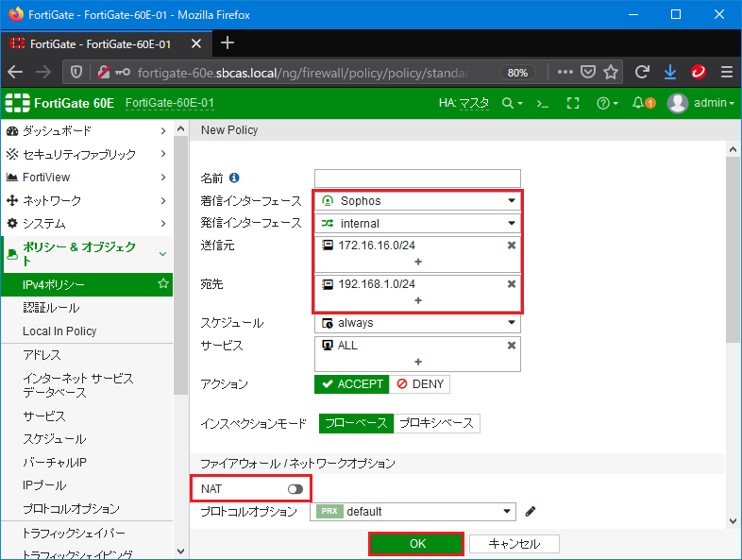This screenshot has width=742, height=560.
Task: Add a destination entry with the plus under 宛先
Action: (x=418, y=300)
